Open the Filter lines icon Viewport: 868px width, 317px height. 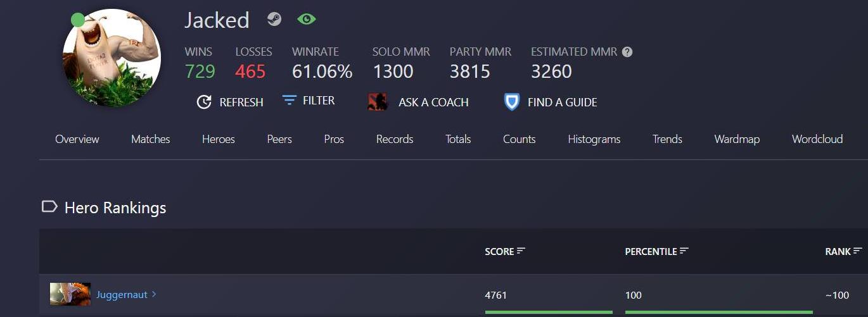click(x=290, y=101)
